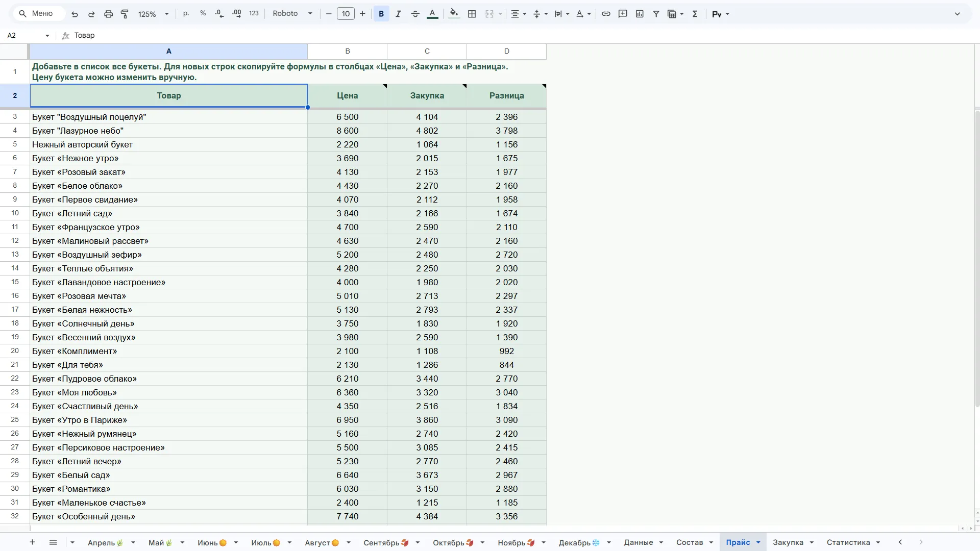Viewport: 980px width, 551px height.
Task: Create a filter
Action: tap(656, 14)
